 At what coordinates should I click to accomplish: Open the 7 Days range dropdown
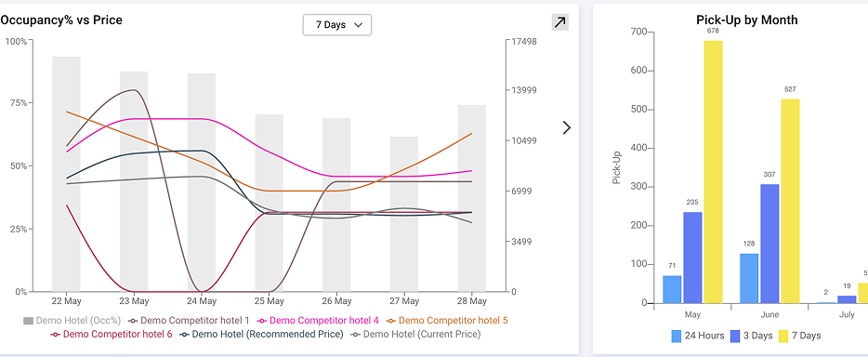(337, 25)
